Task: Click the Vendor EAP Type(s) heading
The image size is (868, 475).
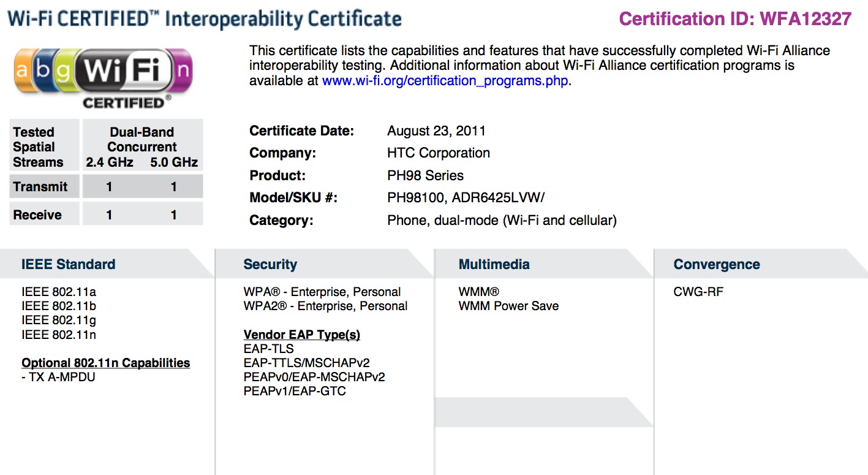Action: [301, 335]
